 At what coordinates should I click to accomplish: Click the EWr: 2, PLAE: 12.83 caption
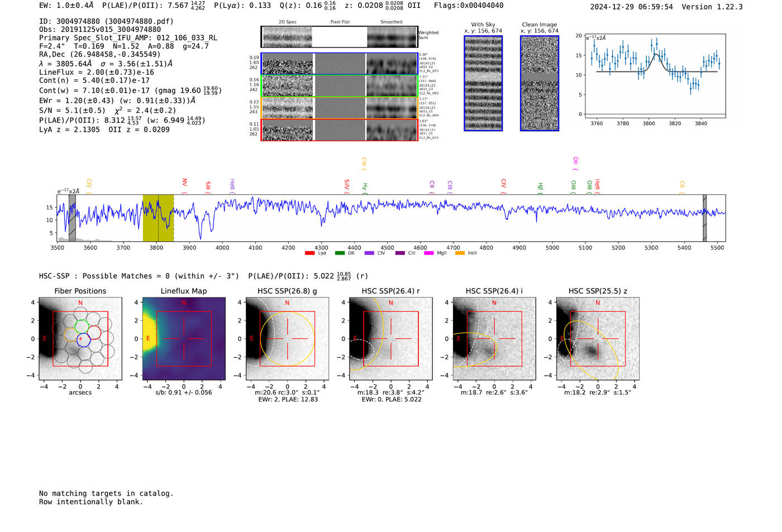coord(288,399)
